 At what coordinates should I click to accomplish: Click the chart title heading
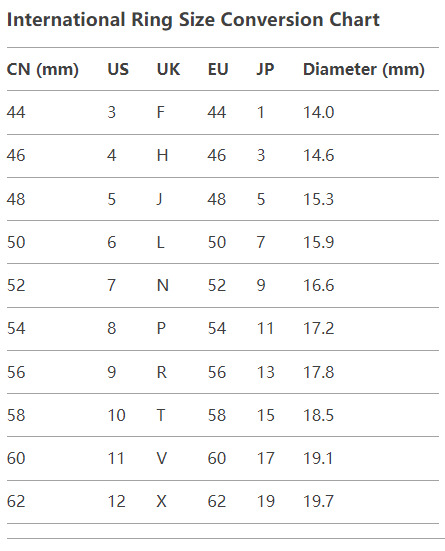point(193,20)
